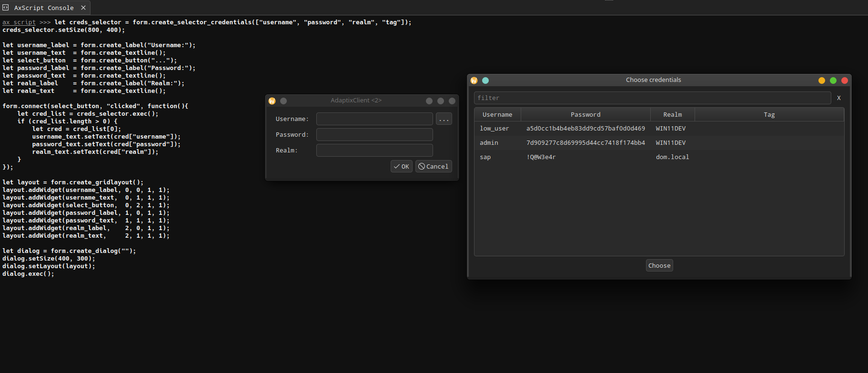Viewport: 868px width, 373px height.
Task: Sort credentials by Username column header
Action: tap(497, 115)
